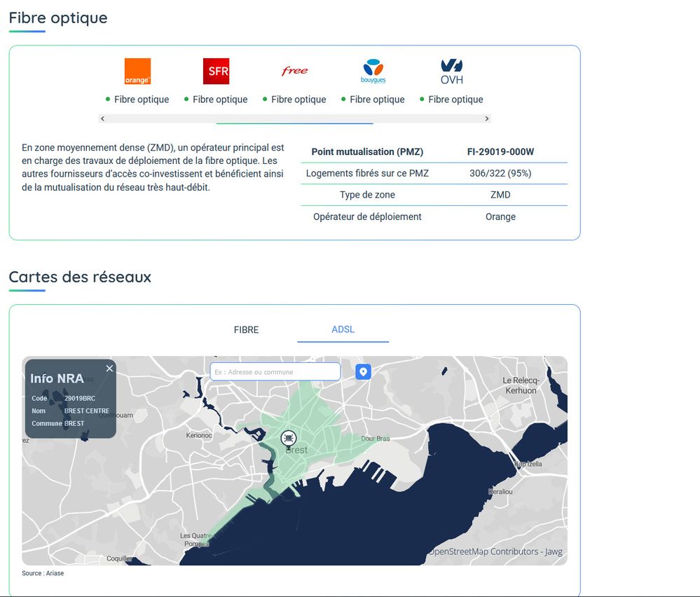Click the PMZ code FI-29019-000W
Image resolution: width=700 pixels, height=597 pixels.
click(x=500, y=152)
